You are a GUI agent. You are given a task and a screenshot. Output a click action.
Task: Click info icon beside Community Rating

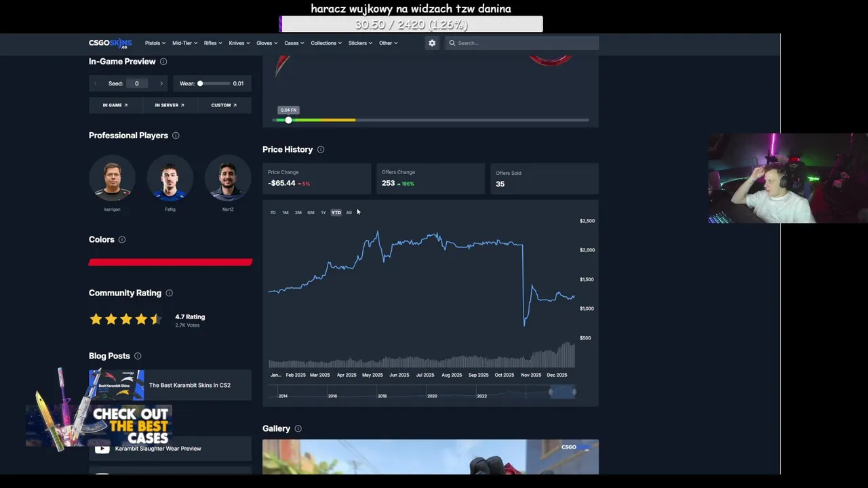click(x=170, y=293)
